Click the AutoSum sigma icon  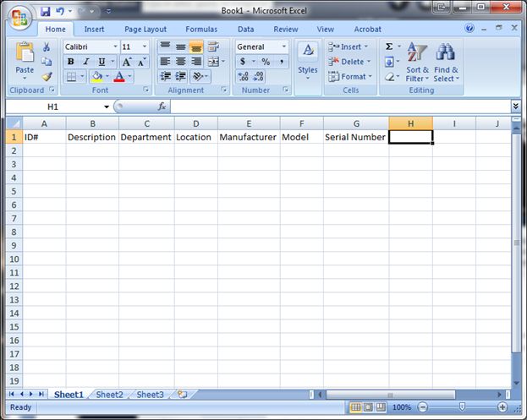tap(389, 46)
